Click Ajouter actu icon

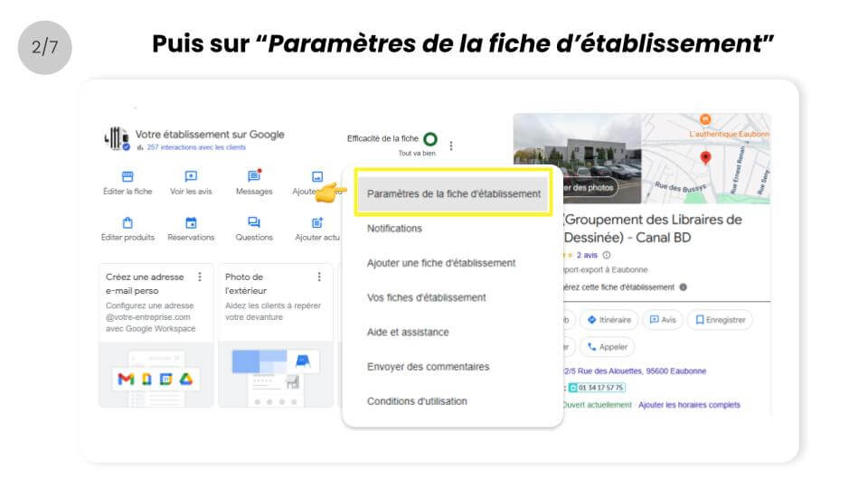point(317,223)
